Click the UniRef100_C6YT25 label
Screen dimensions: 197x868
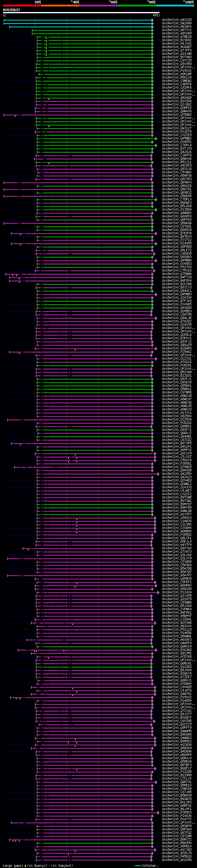177,60
